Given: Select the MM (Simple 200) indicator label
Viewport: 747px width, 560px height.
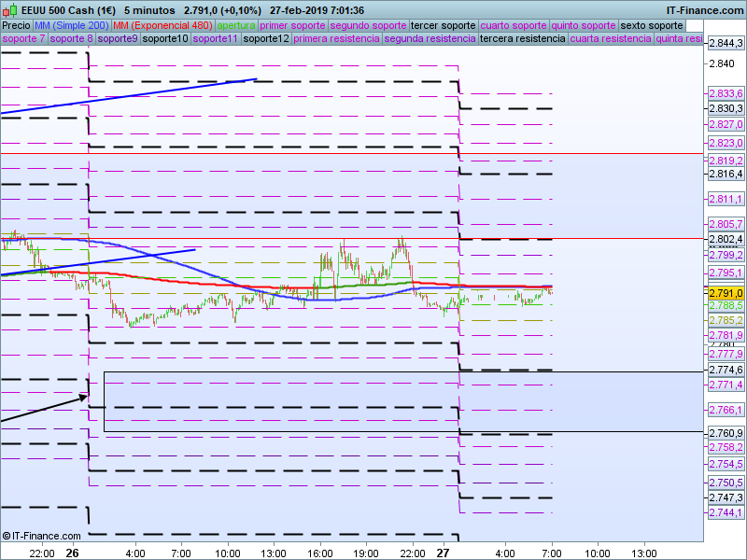Looking at the screenshot, I should coord(64,25).
